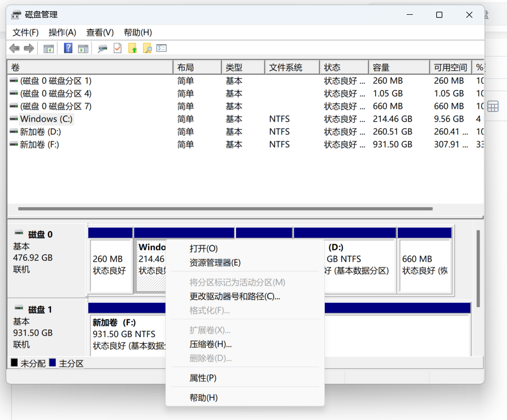Open the 查看(V) menu
The image size is (507, 420).
click(100, 33)
